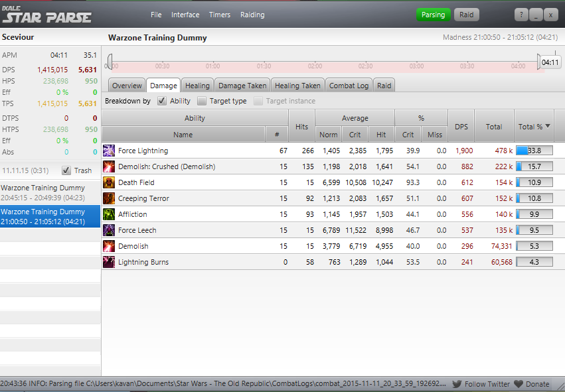The height and width of the screenshot is (392, 565).
Task: Toggle the Ability breakdown checkbox
Action: [x=162, y=101]
